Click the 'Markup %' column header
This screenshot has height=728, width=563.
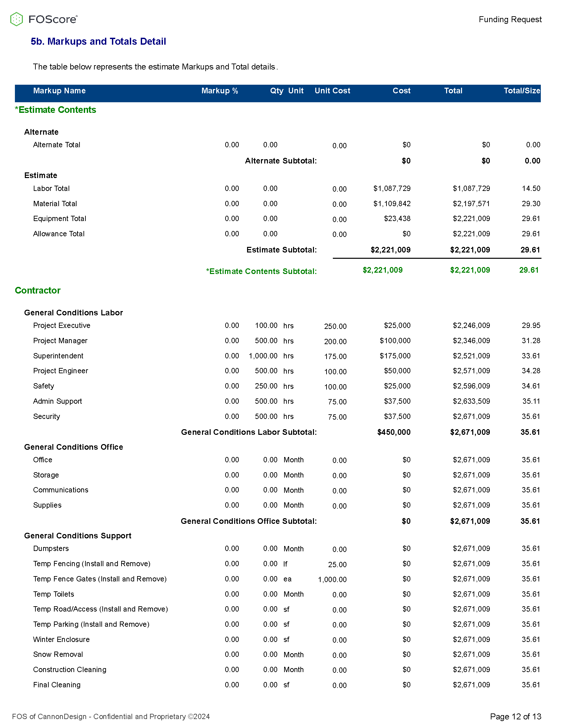[x=220, y=91]
